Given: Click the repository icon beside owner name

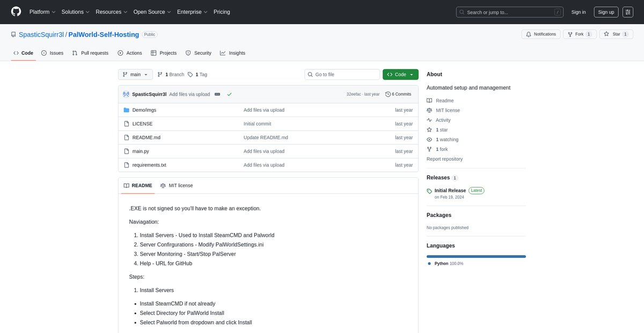Looking at the screenshot, I should pos(13,34).
